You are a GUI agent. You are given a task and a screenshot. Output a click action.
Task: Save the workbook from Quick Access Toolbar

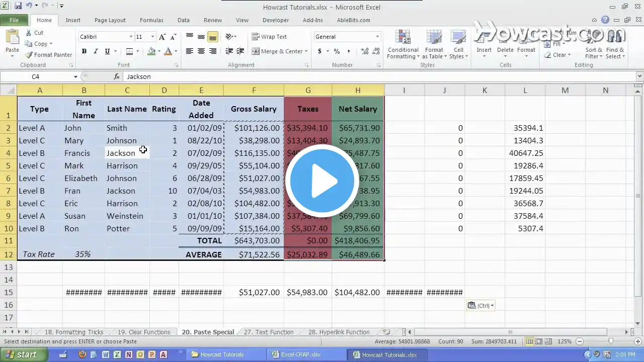(18, 6)
